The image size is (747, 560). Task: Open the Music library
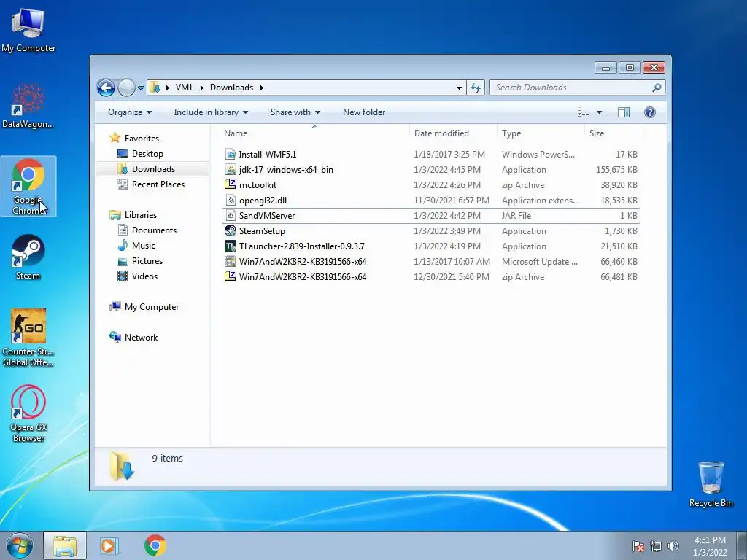tap(144, 246)
